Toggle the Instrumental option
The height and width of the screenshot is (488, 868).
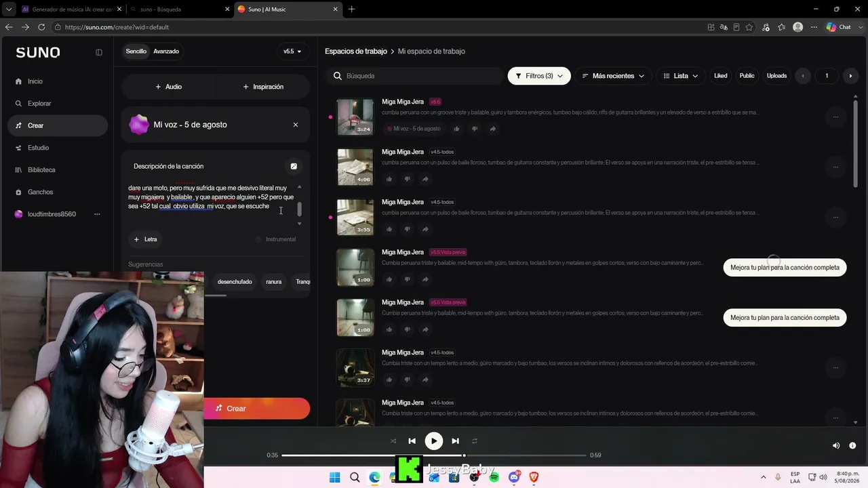coord(275,239)
